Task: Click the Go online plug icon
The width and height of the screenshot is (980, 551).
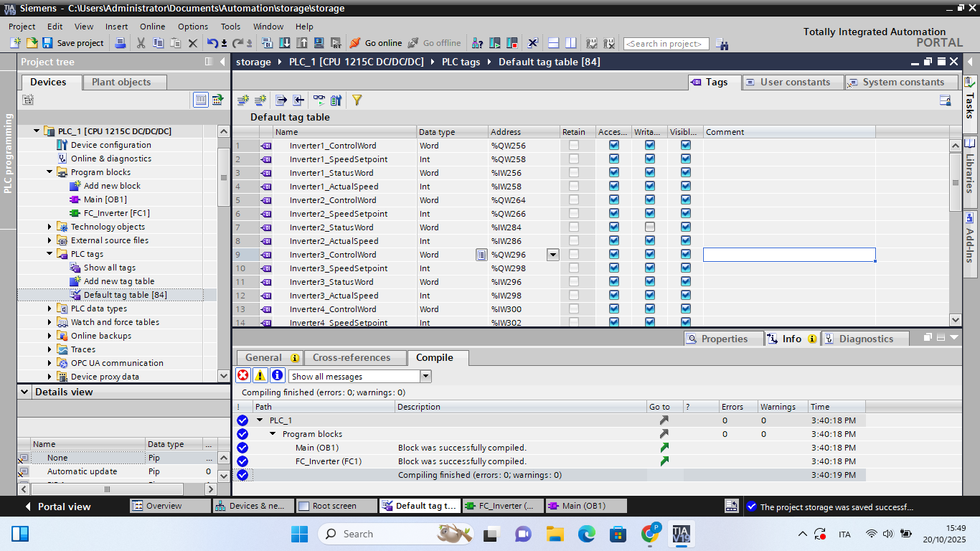Action: point(355,43)
